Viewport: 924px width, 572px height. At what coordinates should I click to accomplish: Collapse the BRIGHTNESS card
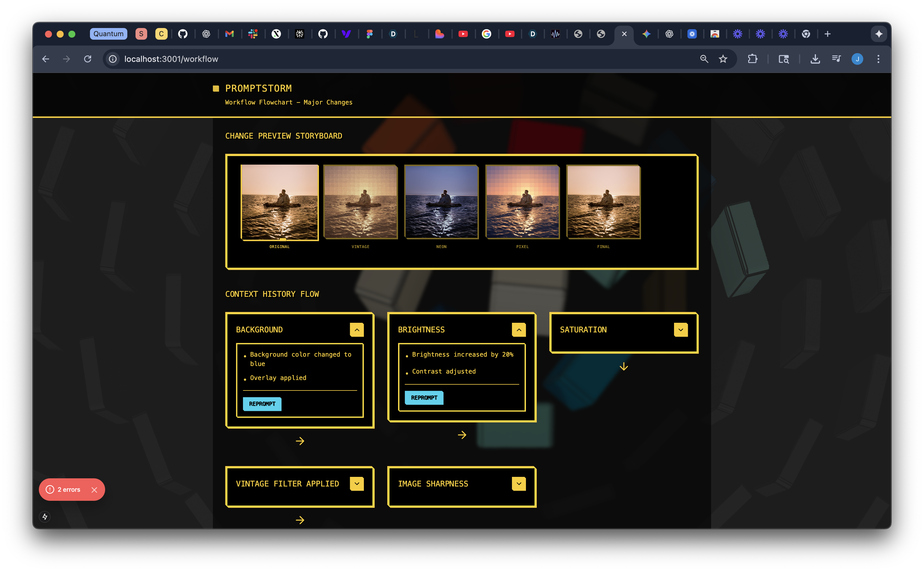(519, 330)
